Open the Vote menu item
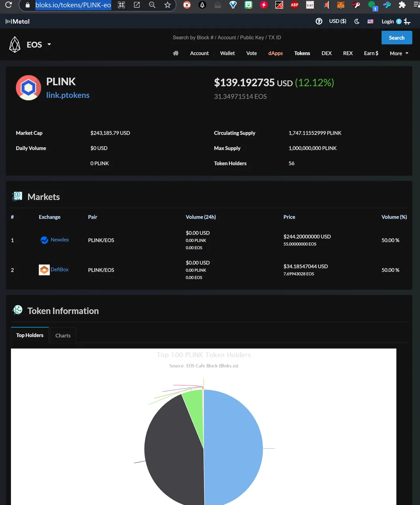This screenshot has height=505, width=420. [251, 53]
